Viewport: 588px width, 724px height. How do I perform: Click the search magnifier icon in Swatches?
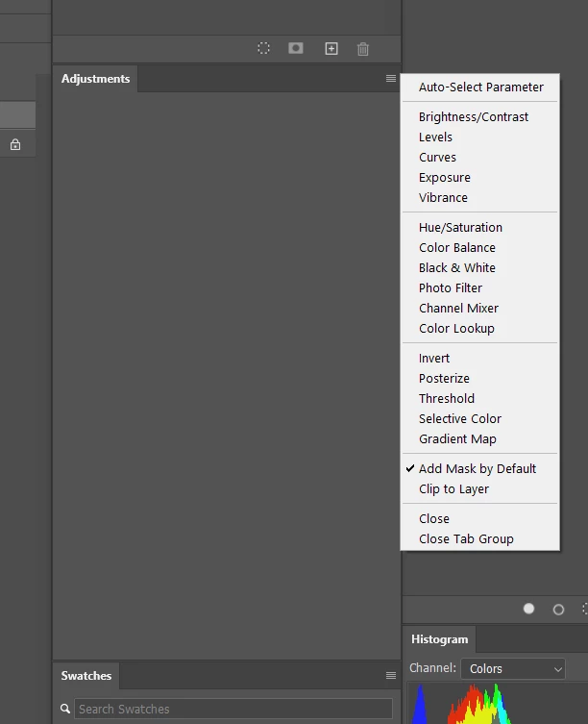65,709
